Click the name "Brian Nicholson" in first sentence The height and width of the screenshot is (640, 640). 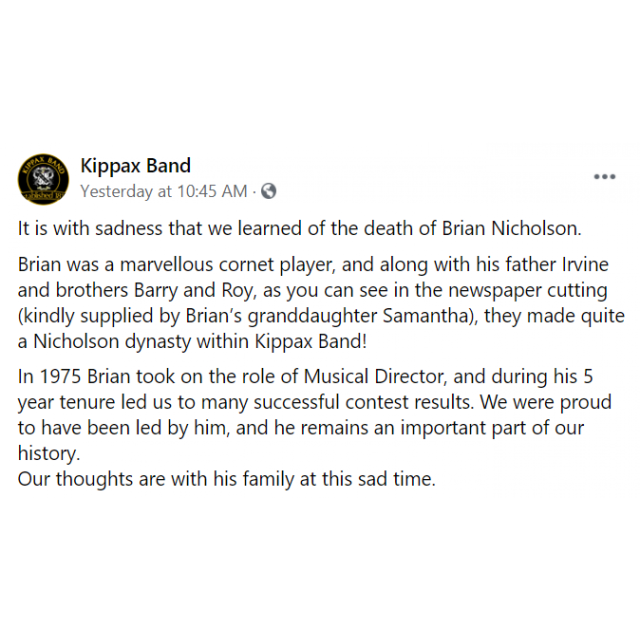[510, 228]
